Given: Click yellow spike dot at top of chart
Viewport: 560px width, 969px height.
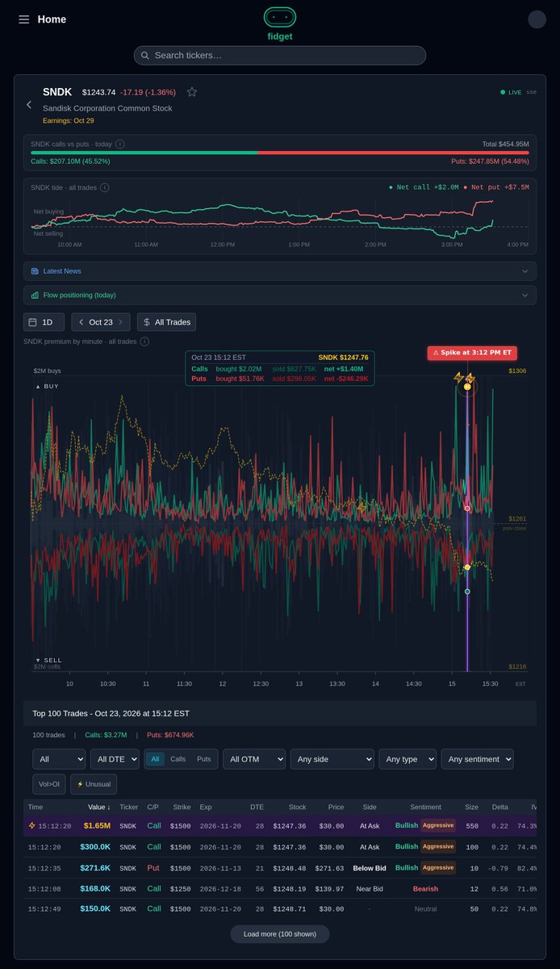Looking at the screenshot, I should (x=467, y=387).
